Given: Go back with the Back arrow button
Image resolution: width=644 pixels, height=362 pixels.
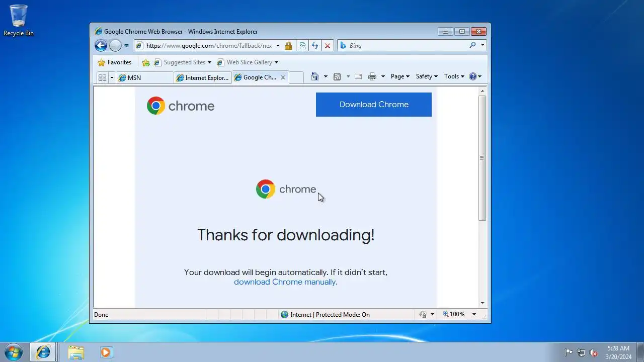Looking at the screenshot, I should click(x=101, y=46).
